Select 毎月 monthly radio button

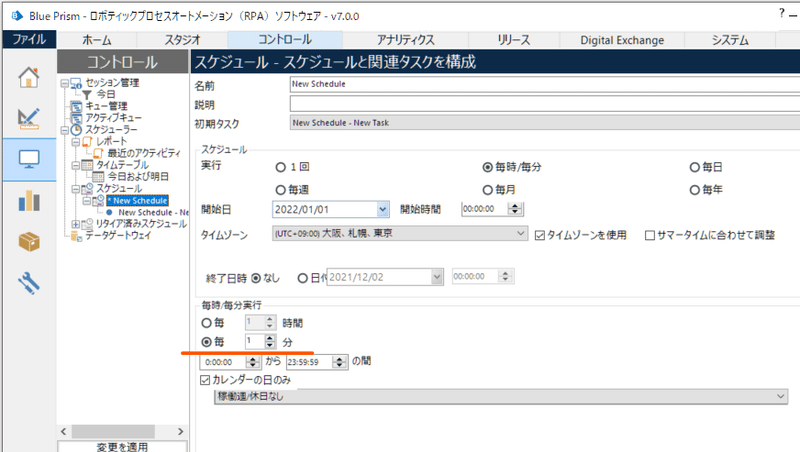pyautogui.click(x=487, y=190)
